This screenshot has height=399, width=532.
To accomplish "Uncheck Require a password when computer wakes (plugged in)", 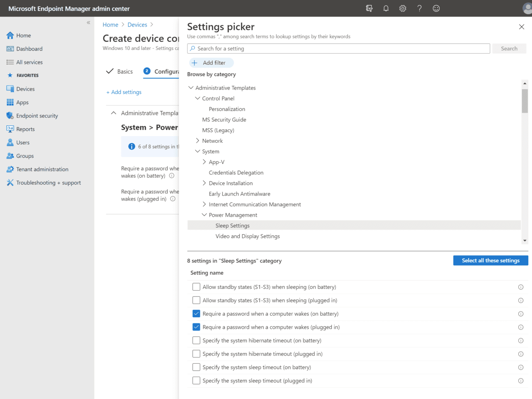I will tap(196, 327).
